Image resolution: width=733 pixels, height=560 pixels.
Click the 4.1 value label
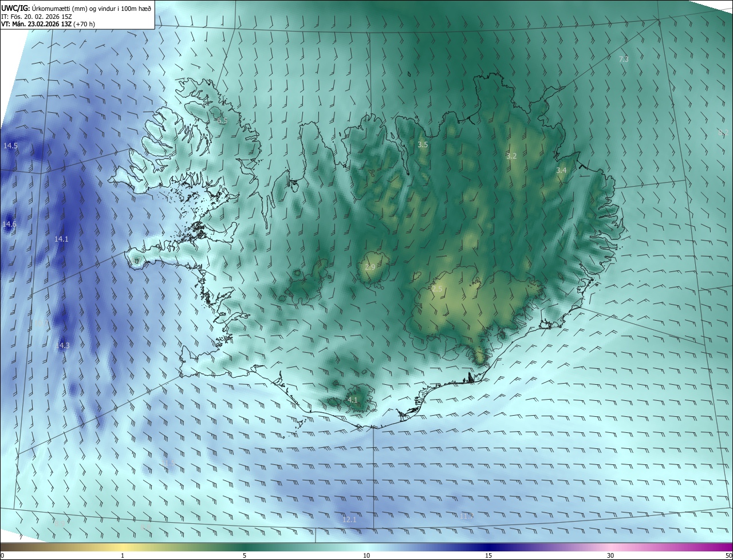[353, 400]
